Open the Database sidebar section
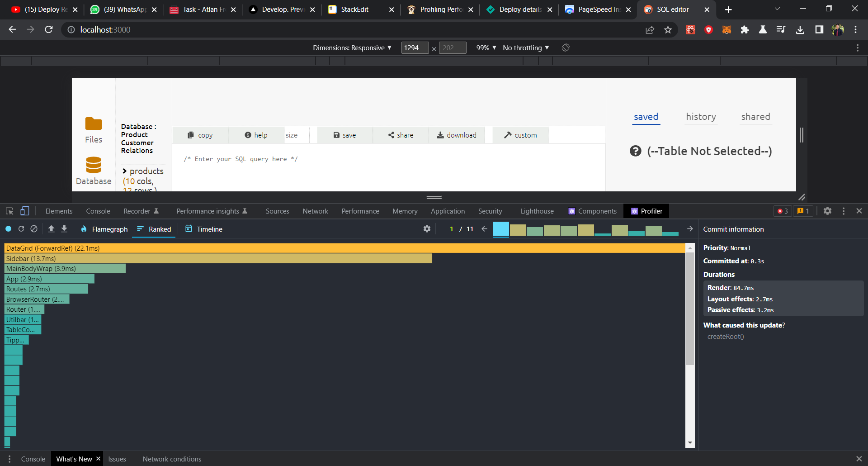Image resolution: width=868 pixels, height=466 pixels. [94, 171]
